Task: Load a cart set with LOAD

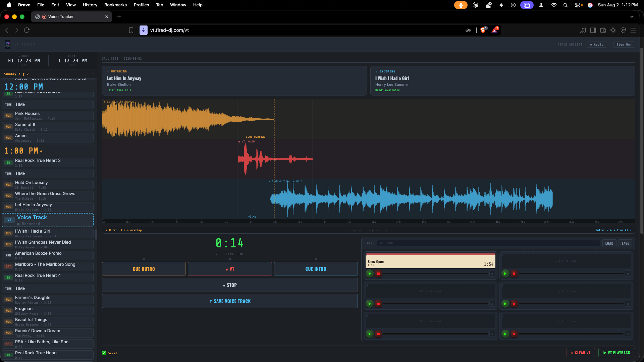Action: coord(609,243)
